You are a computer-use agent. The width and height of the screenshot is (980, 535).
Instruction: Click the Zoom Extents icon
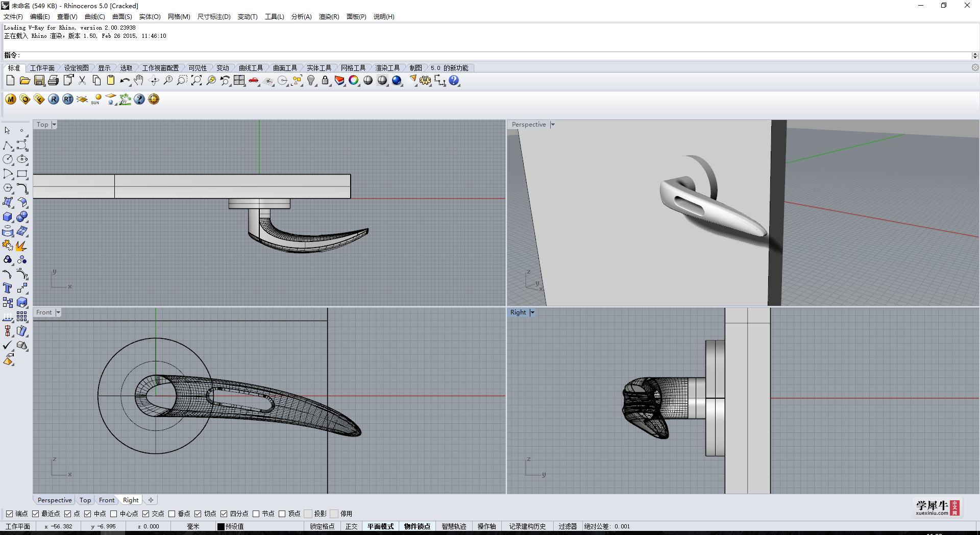click(x=197, y=80)
